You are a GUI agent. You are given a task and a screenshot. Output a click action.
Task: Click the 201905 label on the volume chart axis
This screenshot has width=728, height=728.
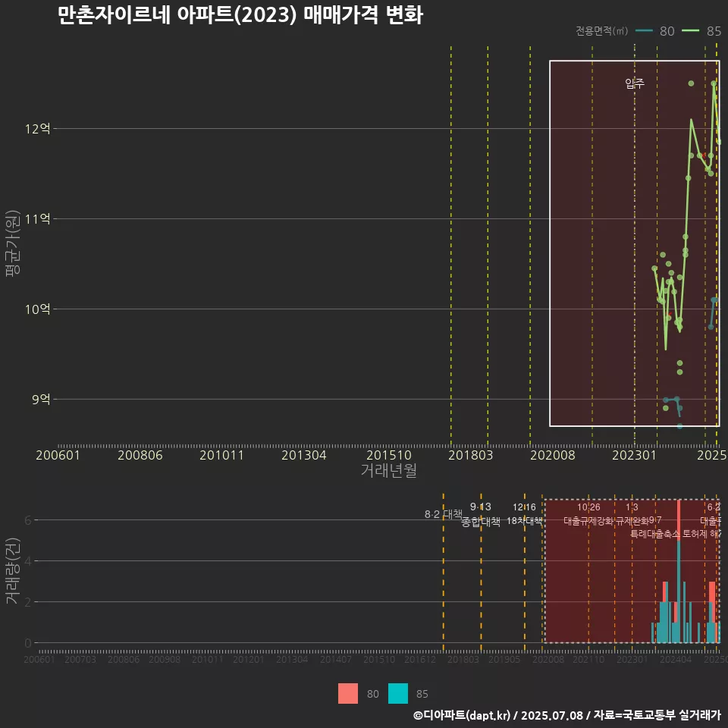click(504, 659)
